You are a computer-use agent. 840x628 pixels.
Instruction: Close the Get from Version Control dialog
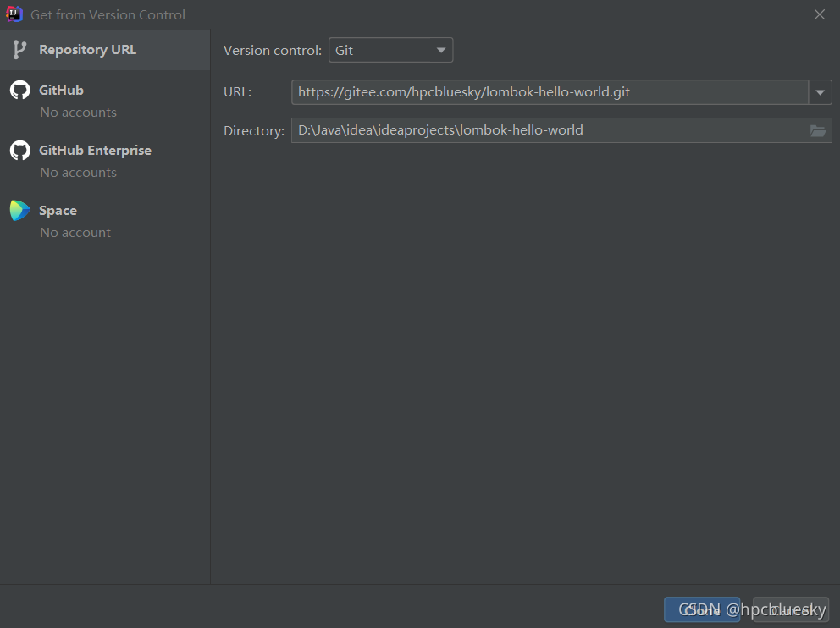click(x=819, y=14)
